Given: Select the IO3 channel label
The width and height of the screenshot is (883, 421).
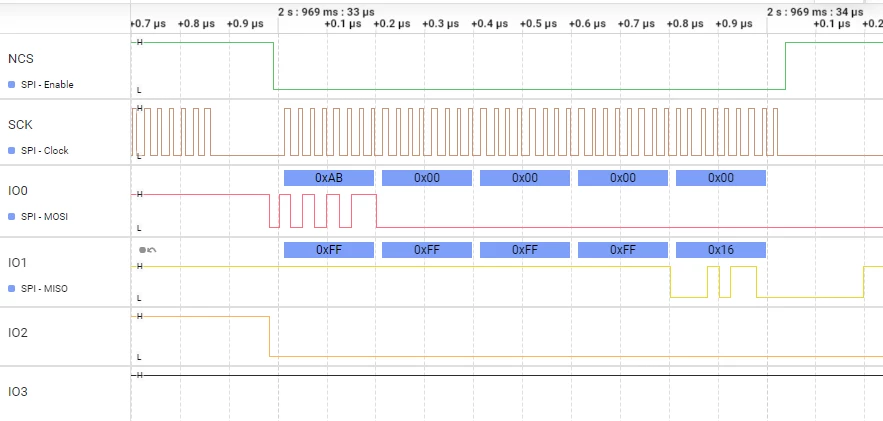Looking at the screenshot, I should click(x=17, y=391).
